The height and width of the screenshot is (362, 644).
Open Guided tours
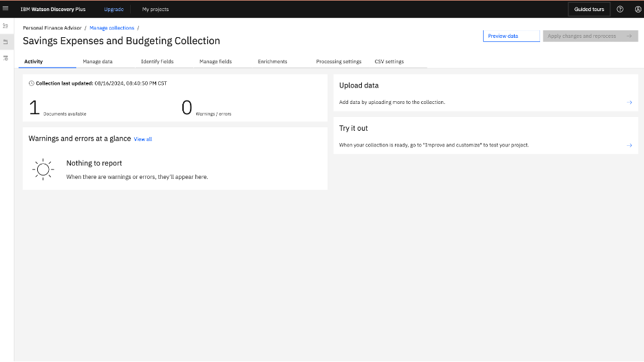[x=589, y=9]
